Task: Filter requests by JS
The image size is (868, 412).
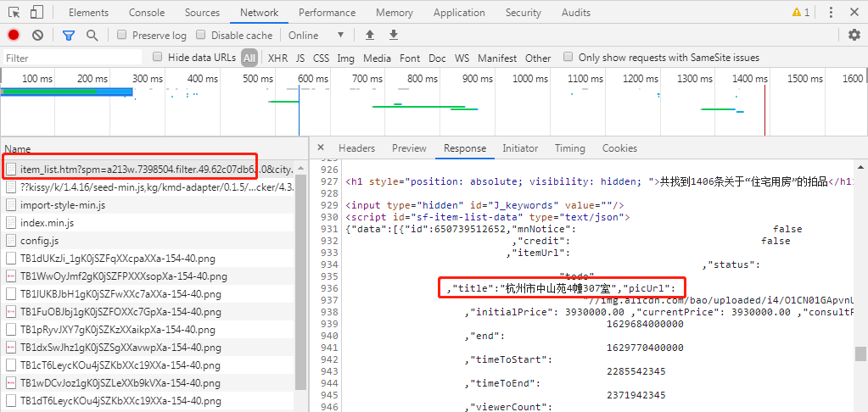Action: click(300, 58)
